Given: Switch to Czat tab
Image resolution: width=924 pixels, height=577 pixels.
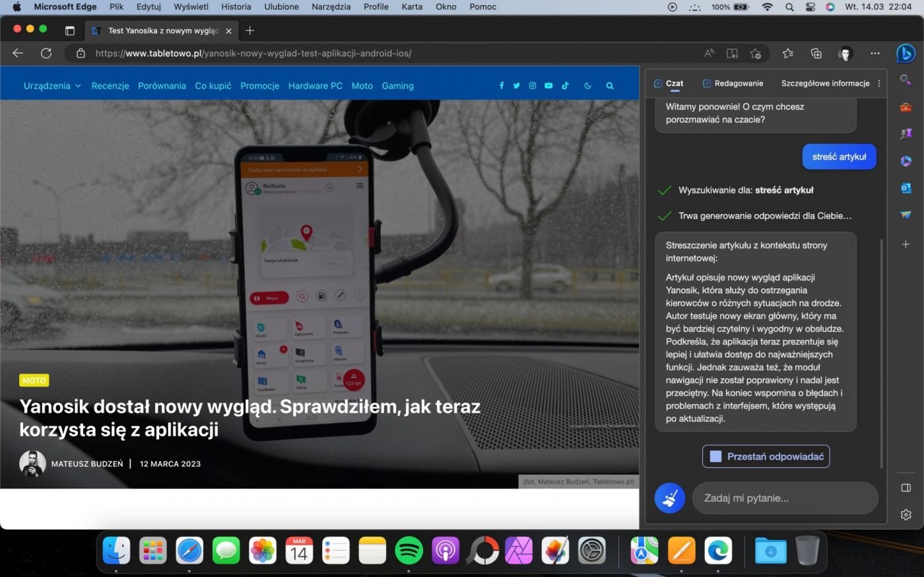Looking at the screenshot, I should coord(669,84).
